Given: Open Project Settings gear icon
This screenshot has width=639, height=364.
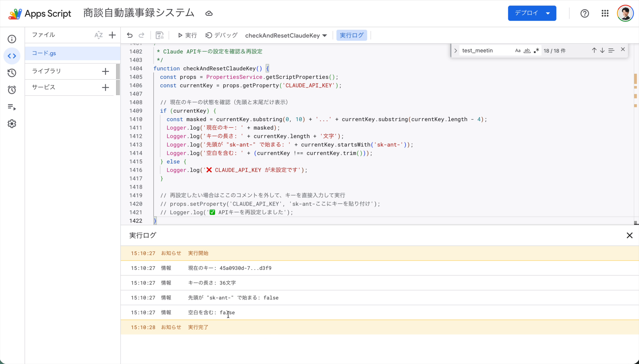Looking at the screenshot, I should [12, 124].
